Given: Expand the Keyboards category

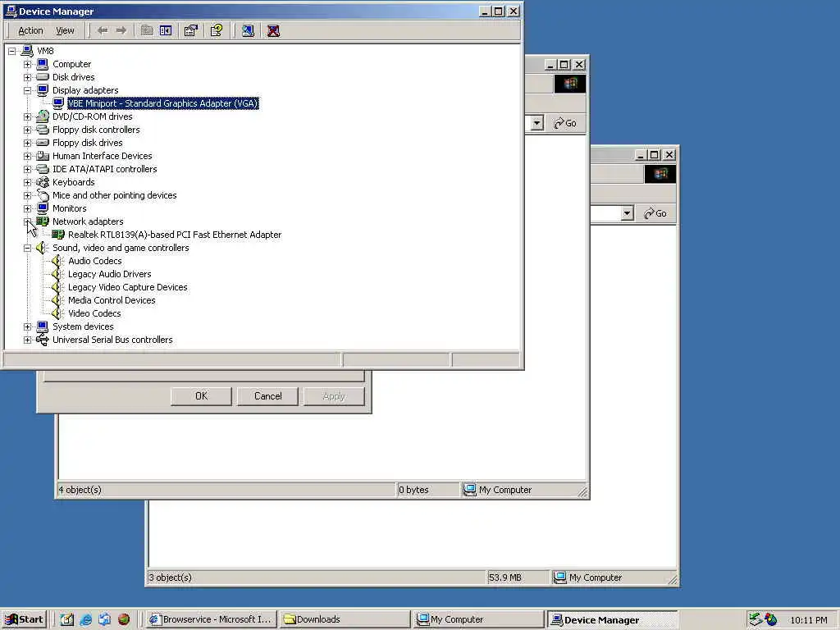Looking at the screenshot, I should (27, 182).
